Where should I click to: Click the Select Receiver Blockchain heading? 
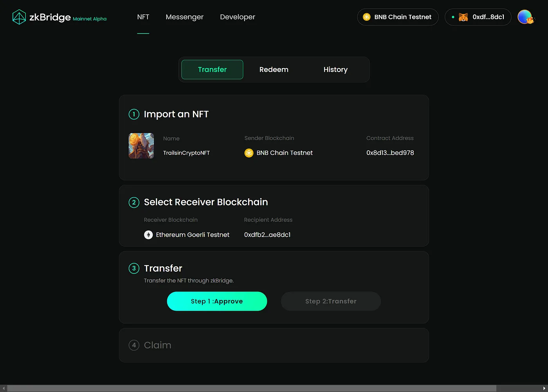pos(206,202)
